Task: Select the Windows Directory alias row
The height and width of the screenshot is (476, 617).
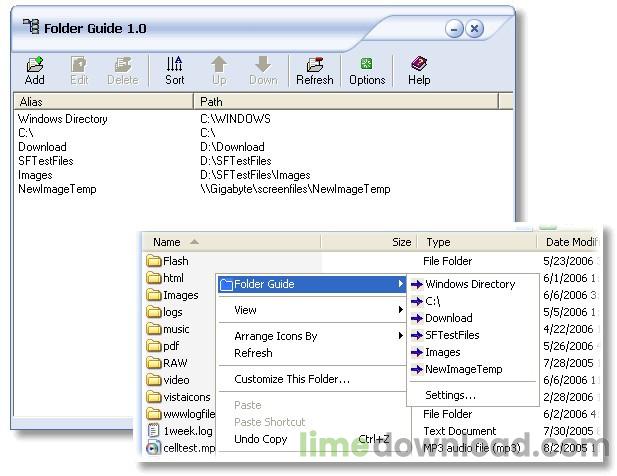Action: pos(63,119)
